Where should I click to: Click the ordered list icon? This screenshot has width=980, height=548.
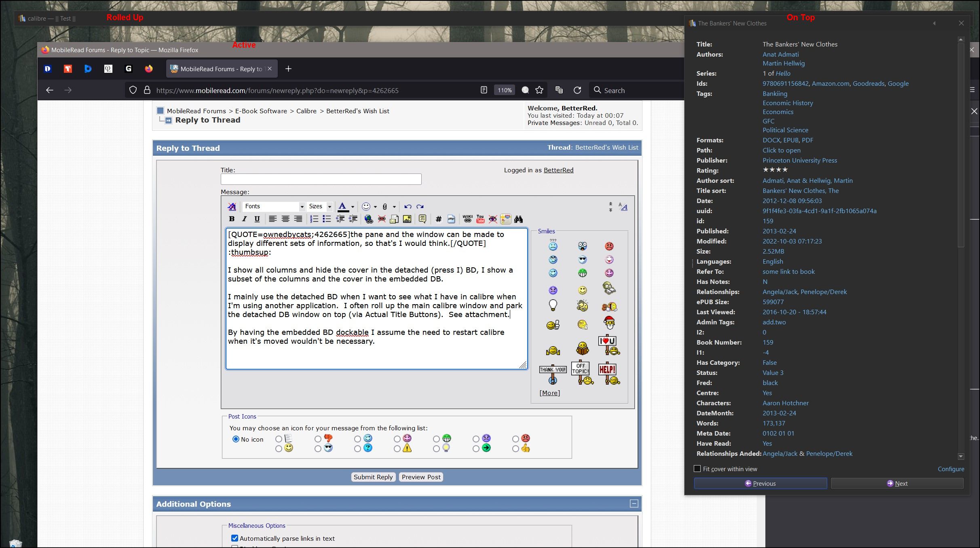(x=314, y=219)
